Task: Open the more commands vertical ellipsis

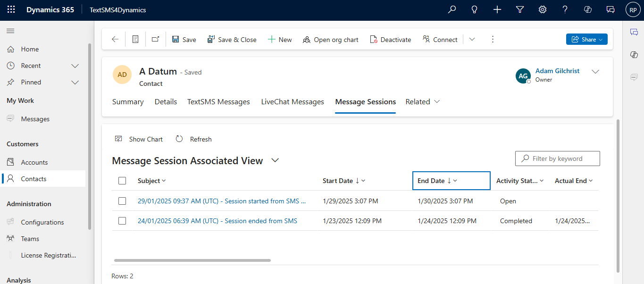Action: click(x=493, y=40)
